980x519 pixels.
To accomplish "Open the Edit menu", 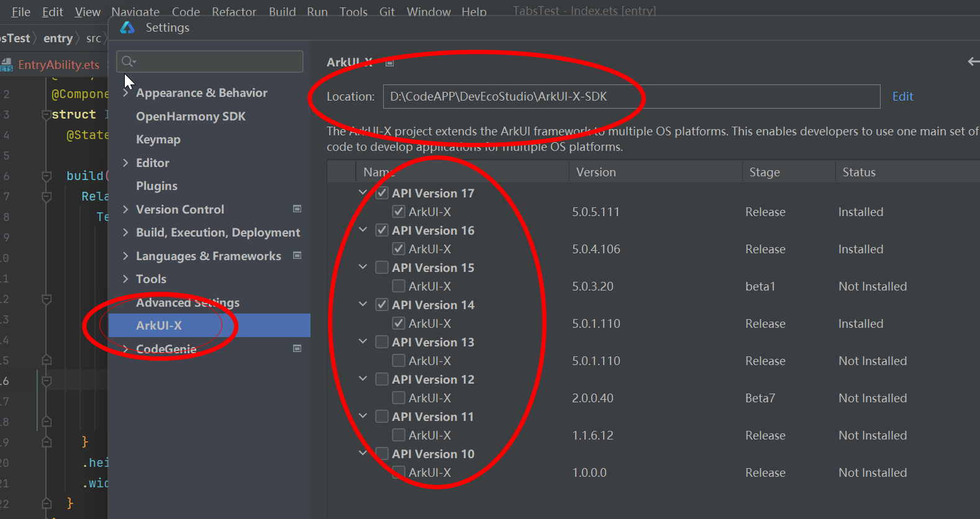I will pyautogui.click(x=53, y=12).
